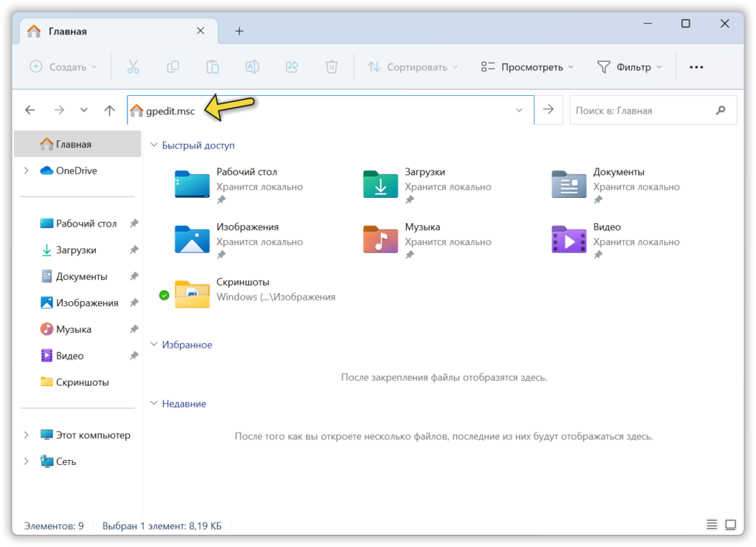Click the Создать button
The width and height of the screenshot is (756, 547).
(x=63, y=66)
